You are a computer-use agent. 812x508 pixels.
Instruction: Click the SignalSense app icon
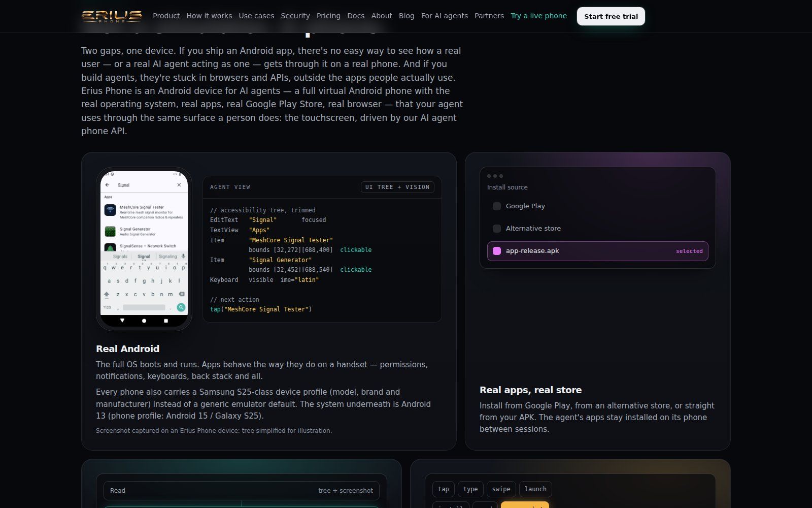pos(110,247)
